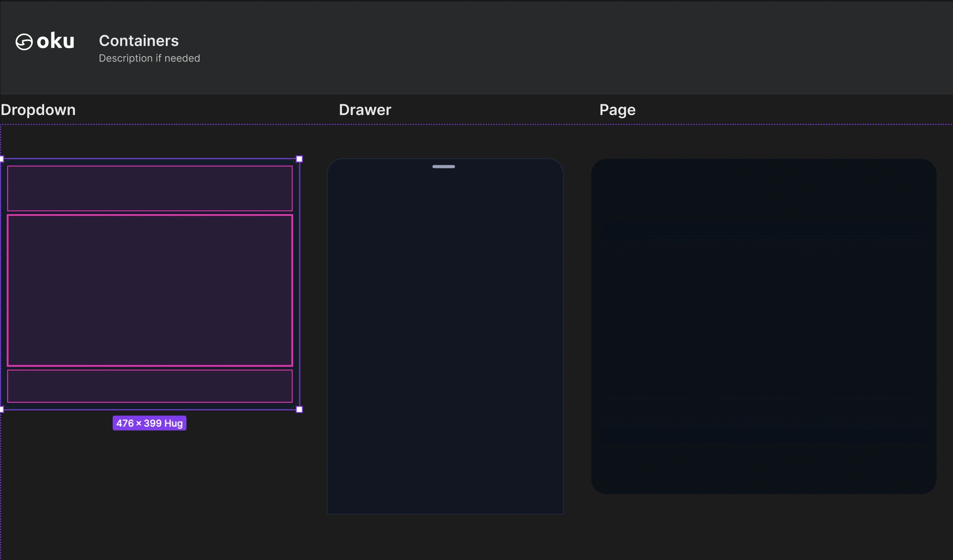The width and height of the screenshot is (953, 560).
Task: Click the bottom-right selection resize handle
Action: click(x=299, y=409)
